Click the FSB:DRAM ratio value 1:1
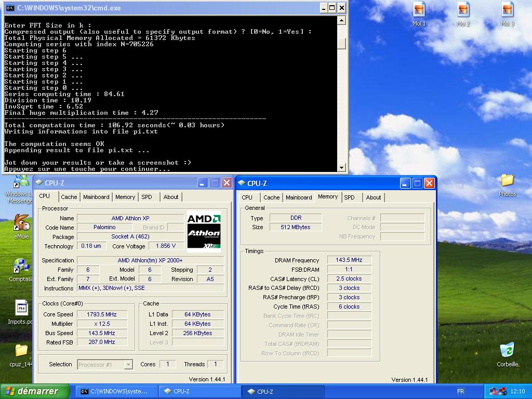 pos(349,270)
